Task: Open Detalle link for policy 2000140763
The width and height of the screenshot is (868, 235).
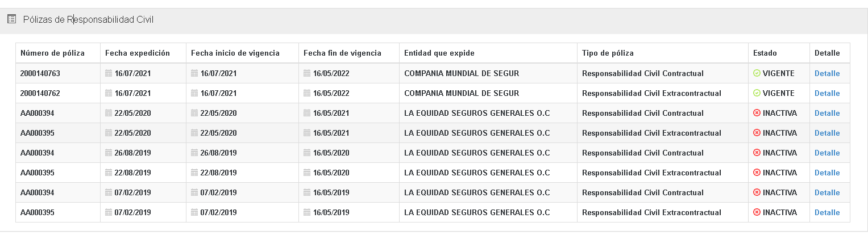Action: click(x=827, y=73)
